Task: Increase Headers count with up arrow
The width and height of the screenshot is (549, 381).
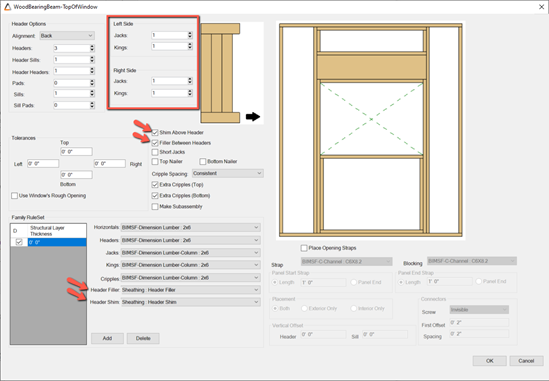Action: click(92, 46)
